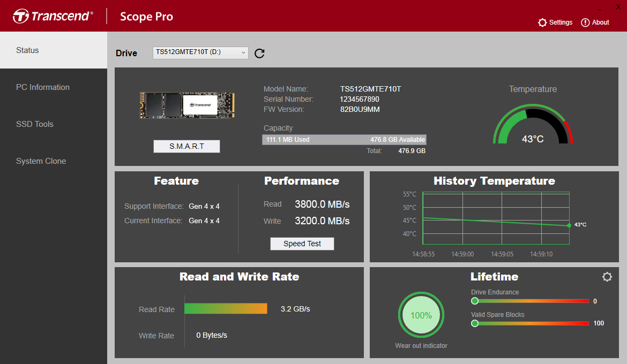The height and width of the screenshot is (364, 627).
Task: Click the Valid Spare Blocks slider handle
Action: 475,323
